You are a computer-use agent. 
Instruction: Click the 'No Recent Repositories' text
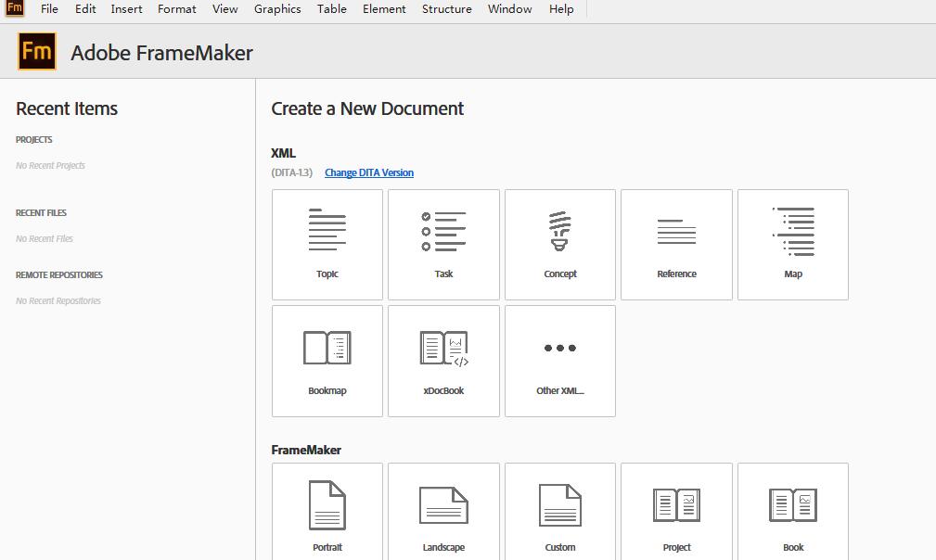[58, 300]
